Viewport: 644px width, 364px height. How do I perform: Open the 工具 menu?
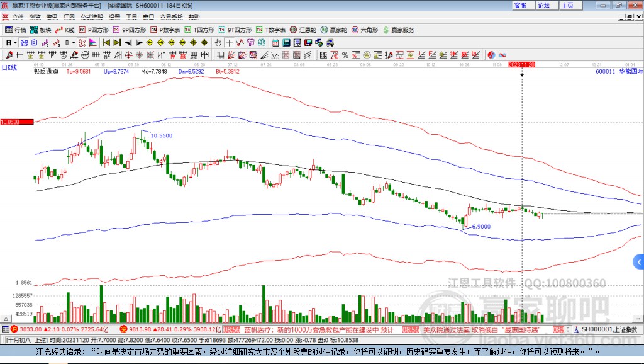point(131,17)
